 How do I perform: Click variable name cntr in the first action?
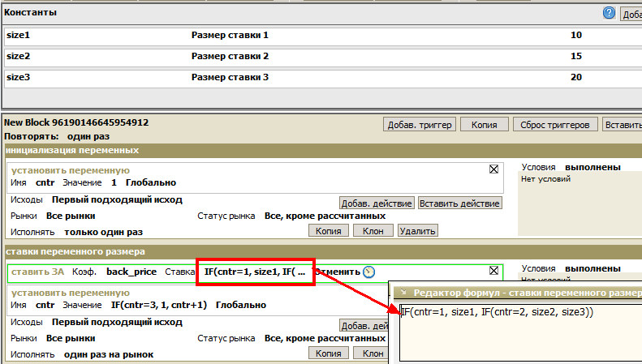coord(45,183)
